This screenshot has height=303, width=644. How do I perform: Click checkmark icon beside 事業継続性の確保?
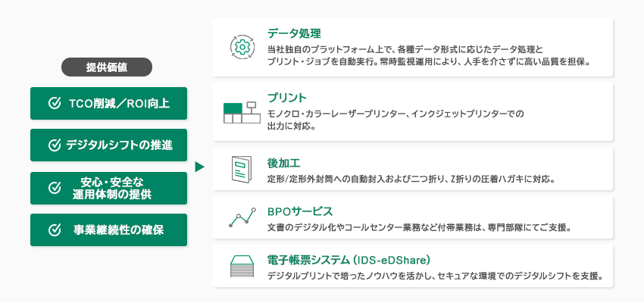(x=55, y=230)
